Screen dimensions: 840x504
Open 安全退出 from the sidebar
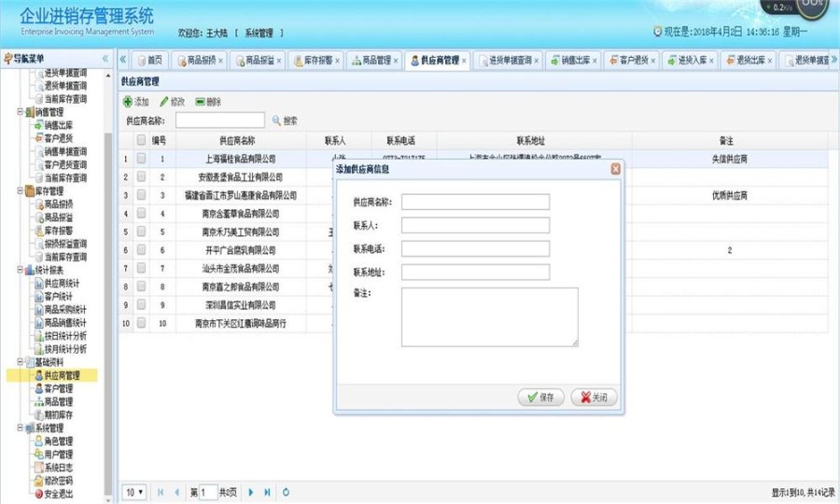(38, 494)
